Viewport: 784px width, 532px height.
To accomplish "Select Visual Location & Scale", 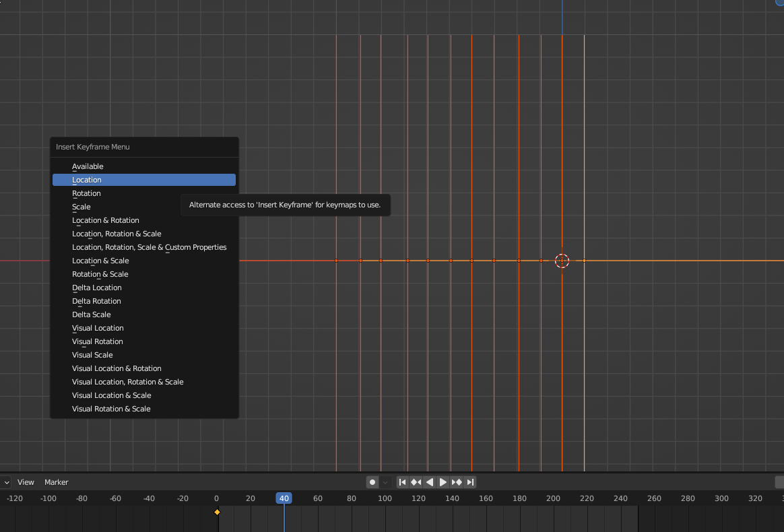I will pyautogui.click(x=144, y=395).
